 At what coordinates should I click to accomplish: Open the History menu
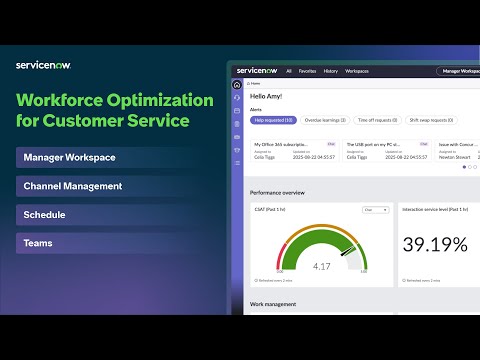(x=331, y=71)
